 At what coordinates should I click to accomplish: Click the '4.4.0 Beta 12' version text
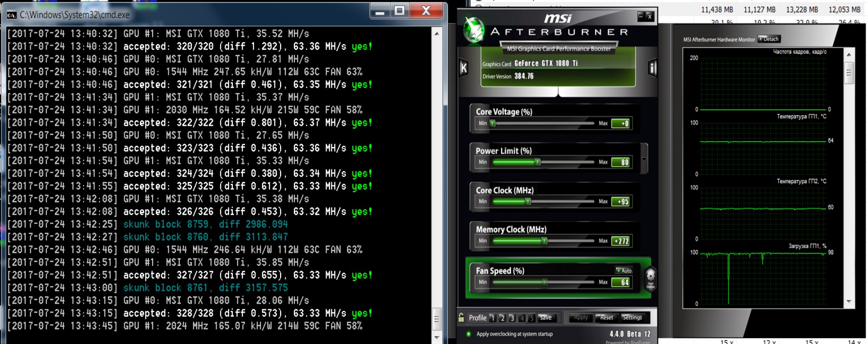630,334
